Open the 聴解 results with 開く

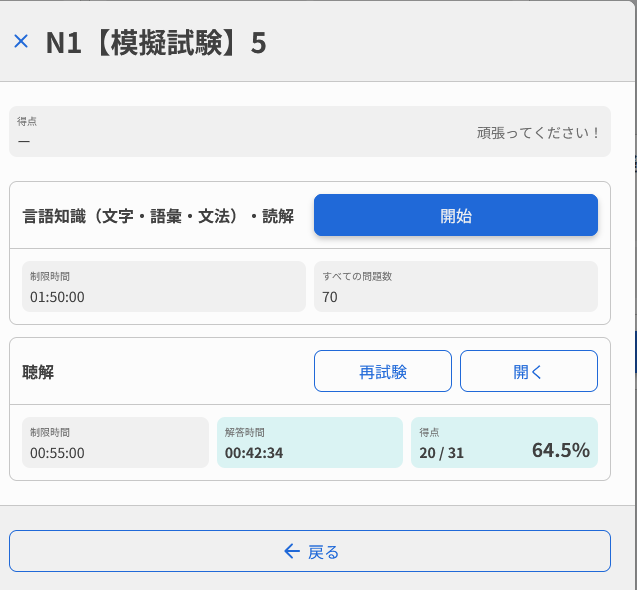click(528, 371)
